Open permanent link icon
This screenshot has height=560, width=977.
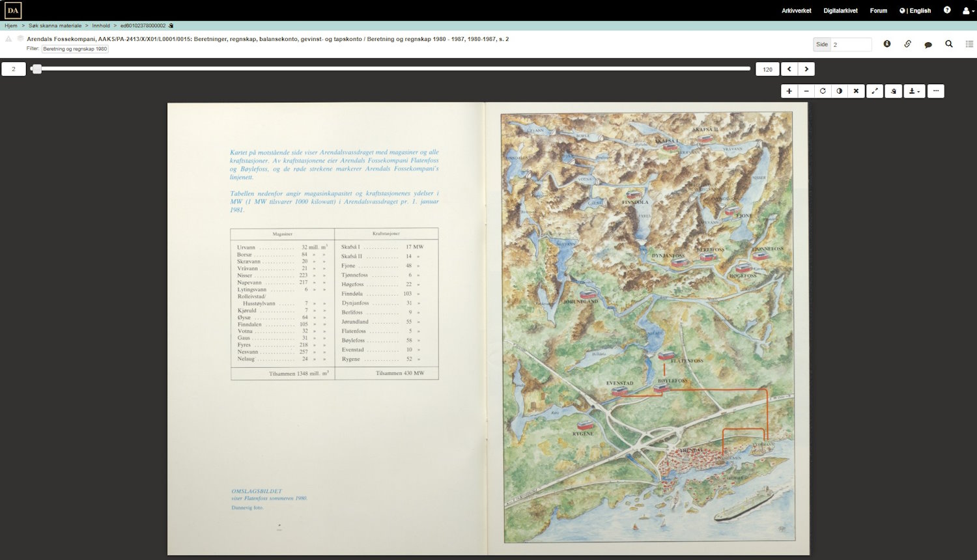pyautogui.click(x=907, y=44)
